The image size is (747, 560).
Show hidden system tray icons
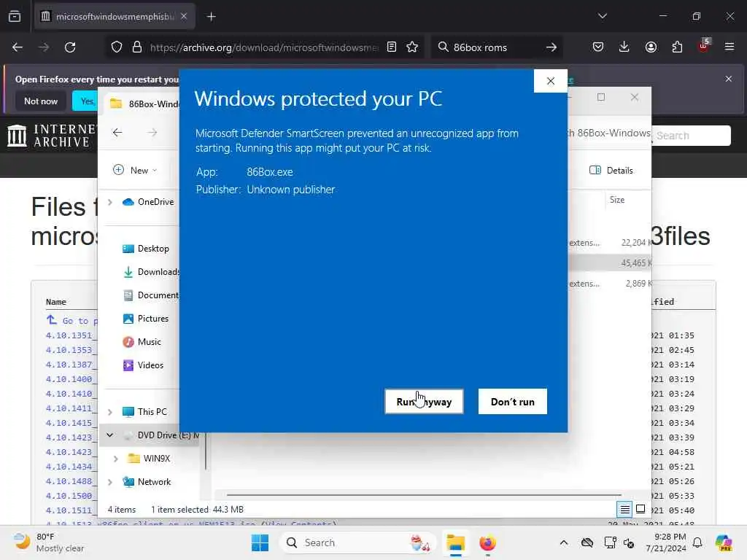[564, 542]
